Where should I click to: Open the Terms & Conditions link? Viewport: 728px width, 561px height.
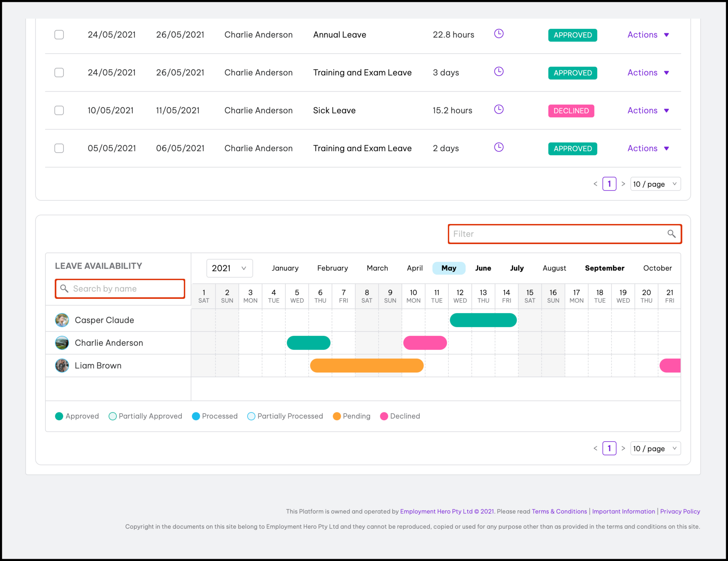559,511
